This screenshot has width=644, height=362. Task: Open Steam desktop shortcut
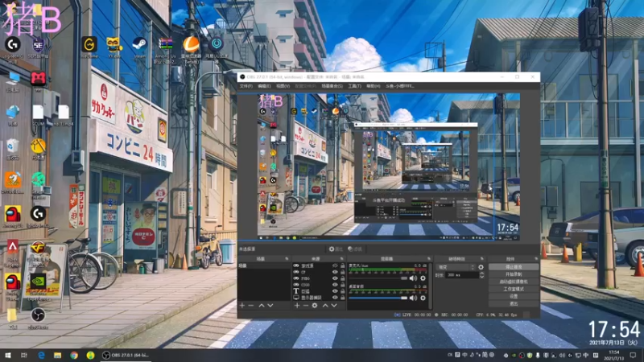(x=139, y=44)
